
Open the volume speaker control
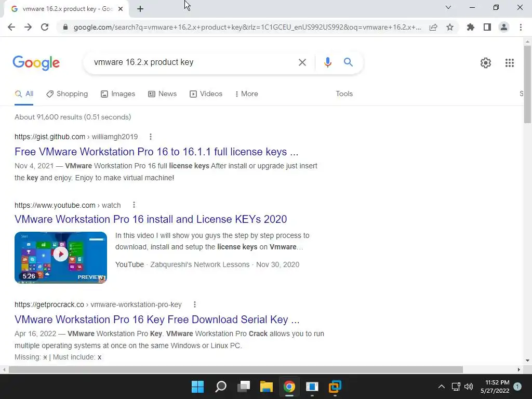(x=469, y=387)
